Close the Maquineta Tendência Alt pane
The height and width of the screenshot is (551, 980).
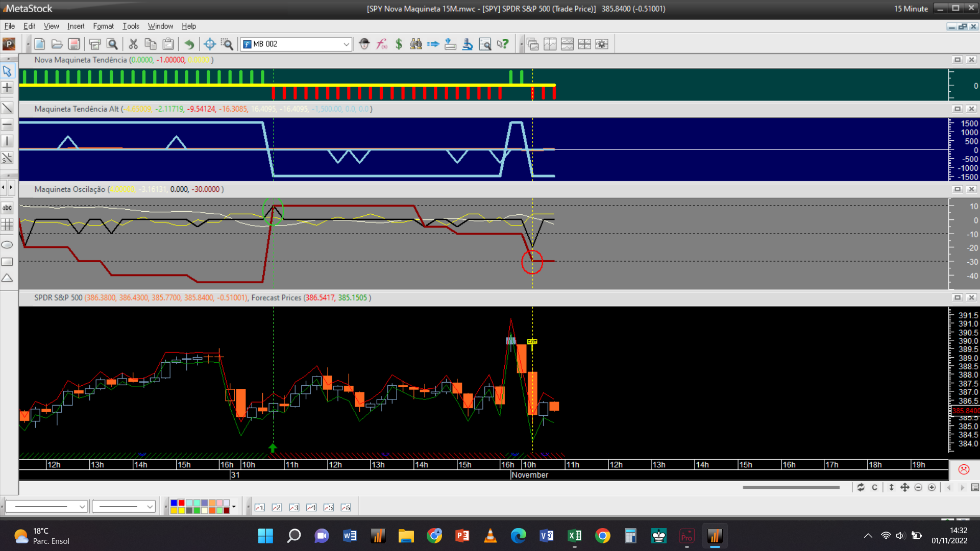pyautogui.click(x=972, y=109)
